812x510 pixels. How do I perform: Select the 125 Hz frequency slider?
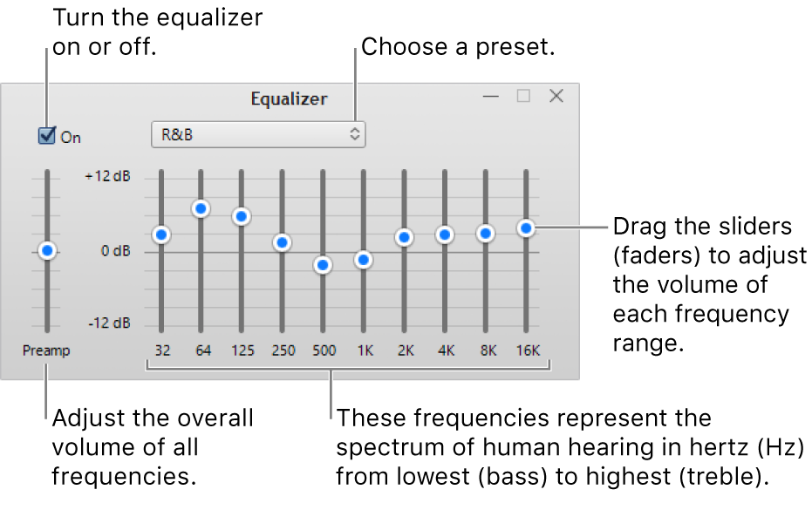242,217
